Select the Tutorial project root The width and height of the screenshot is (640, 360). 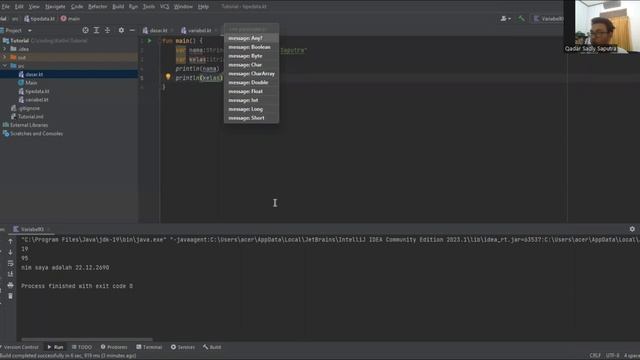point(19,41)
